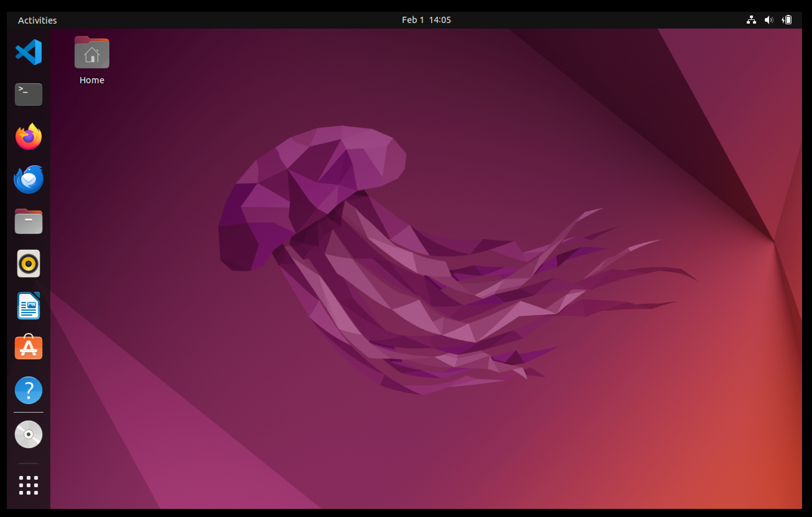Start Firefox web browser
This screenshot has width=812, height=517.
click(x=29, y=137)
